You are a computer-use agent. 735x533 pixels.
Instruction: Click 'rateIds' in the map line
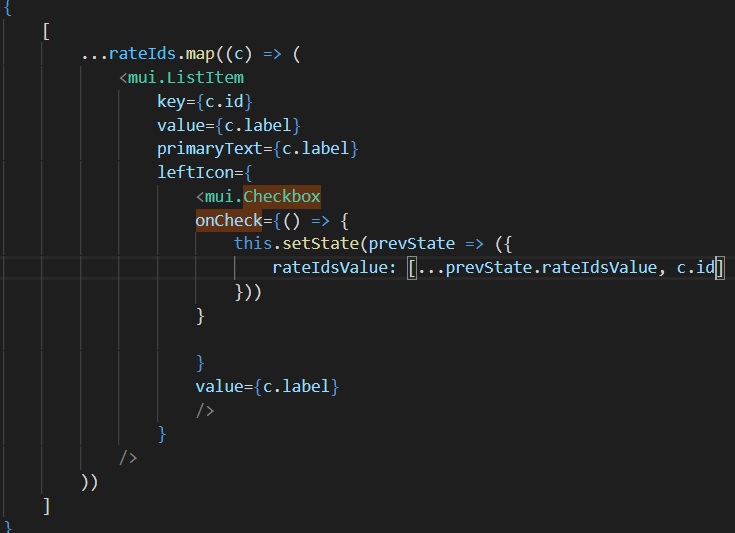[142, 54]
